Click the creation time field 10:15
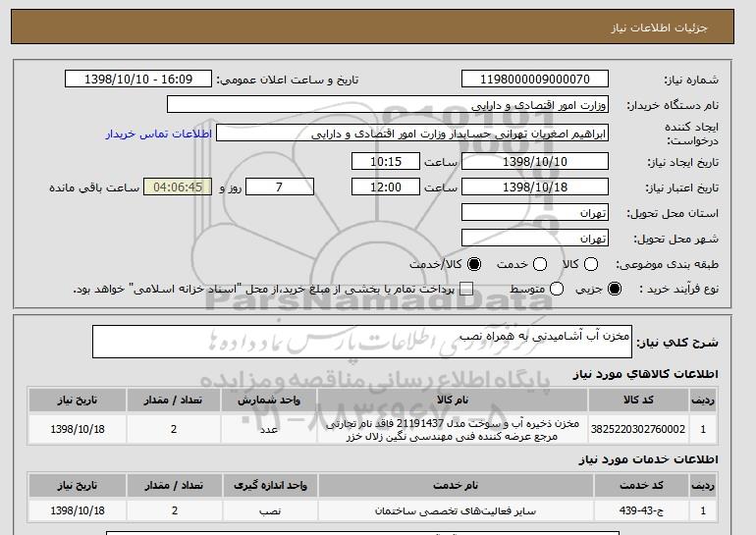 click(386, 161)
